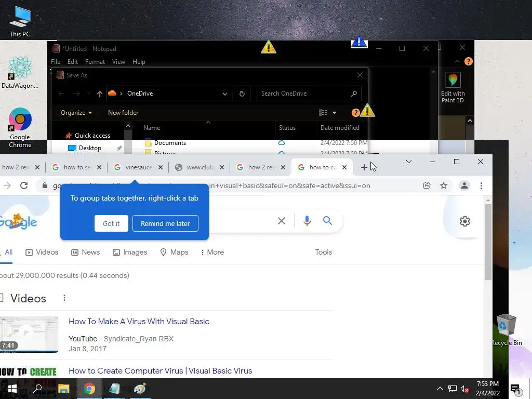
Task: Open DataWagon desktop shortcut
Action: (20, 72)
